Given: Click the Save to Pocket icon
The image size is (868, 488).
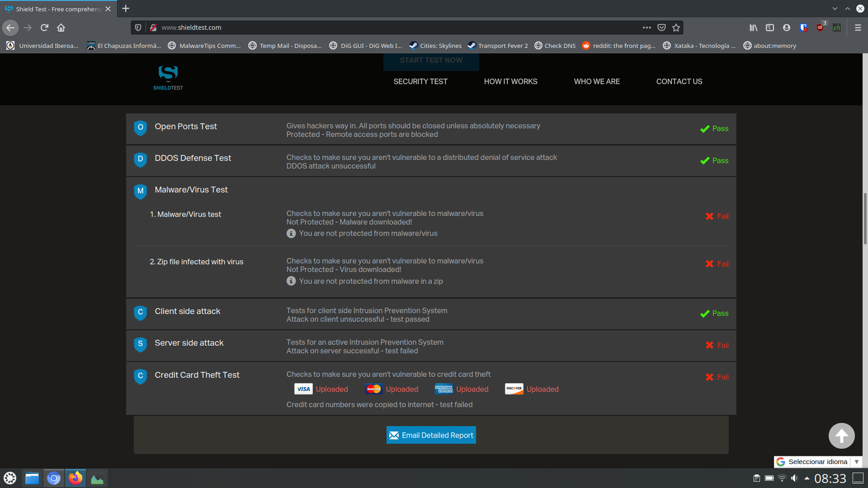Looking at the screenshot, I should 661,28.
